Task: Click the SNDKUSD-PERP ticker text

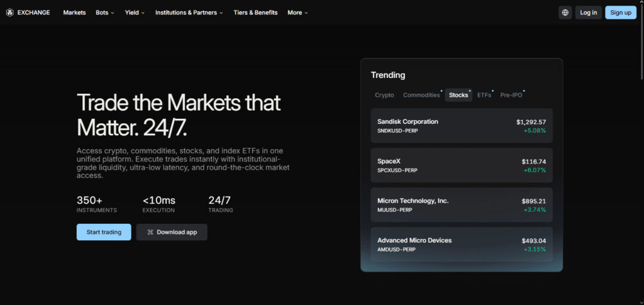Action: click(x=397, y=131)
